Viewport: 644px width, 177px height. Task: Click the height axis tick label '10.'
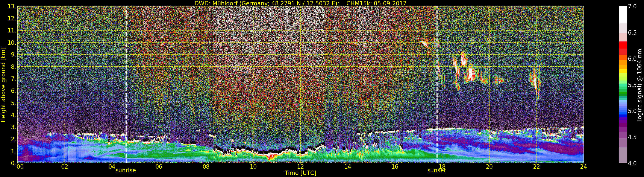point(12,43)
